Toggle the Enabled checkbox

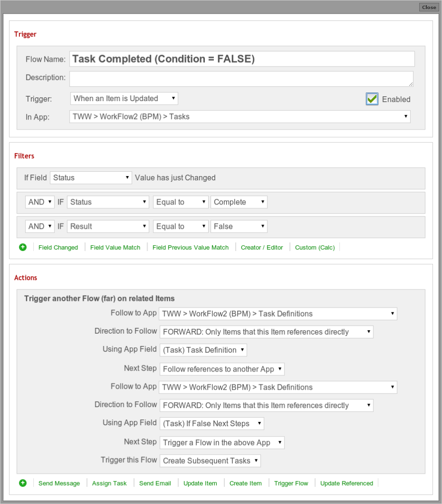tap(372, 99)
